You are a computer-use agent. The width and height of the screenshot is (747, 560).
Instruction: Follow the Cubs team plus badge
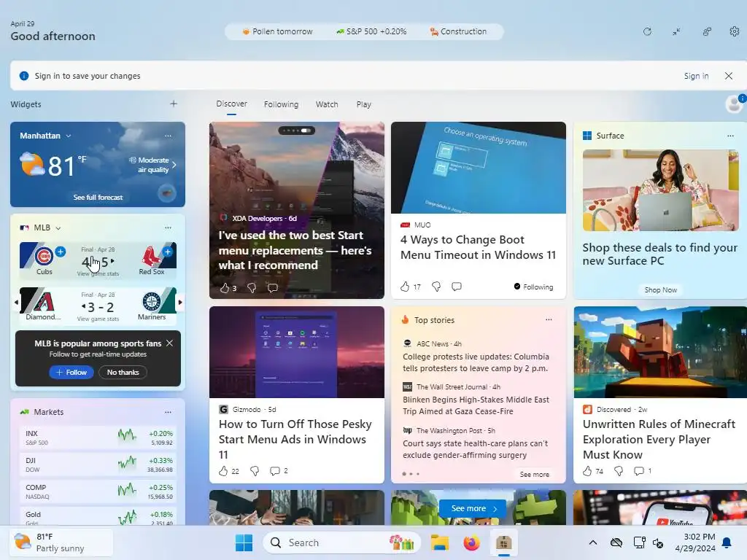point(61,252)
